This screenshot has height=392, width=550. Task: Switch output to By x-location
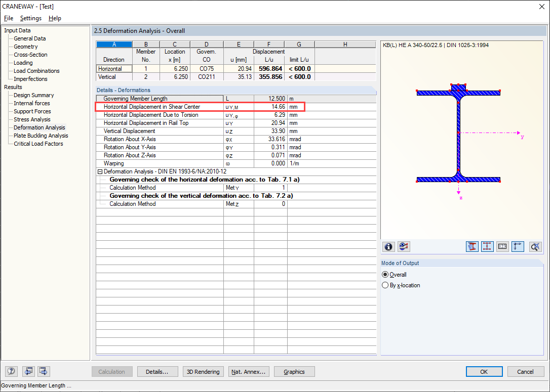pos(386,284)
